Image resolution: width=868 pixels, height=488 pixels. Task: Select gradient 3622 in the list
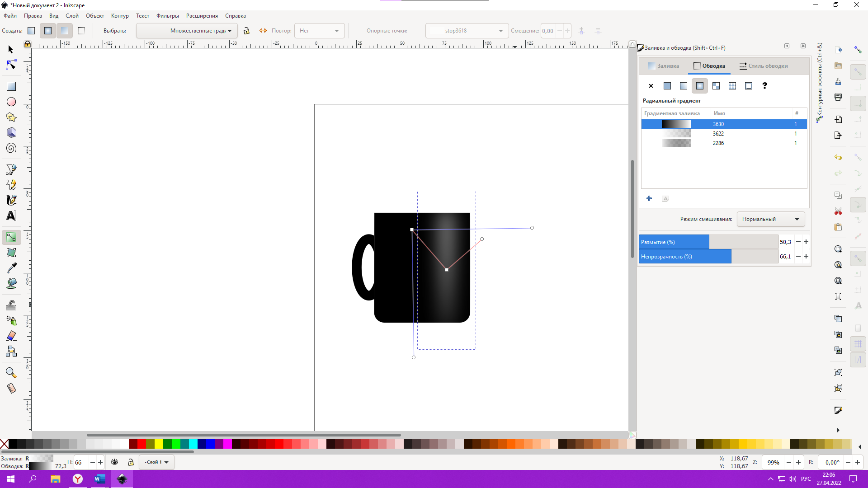point(724,134)
